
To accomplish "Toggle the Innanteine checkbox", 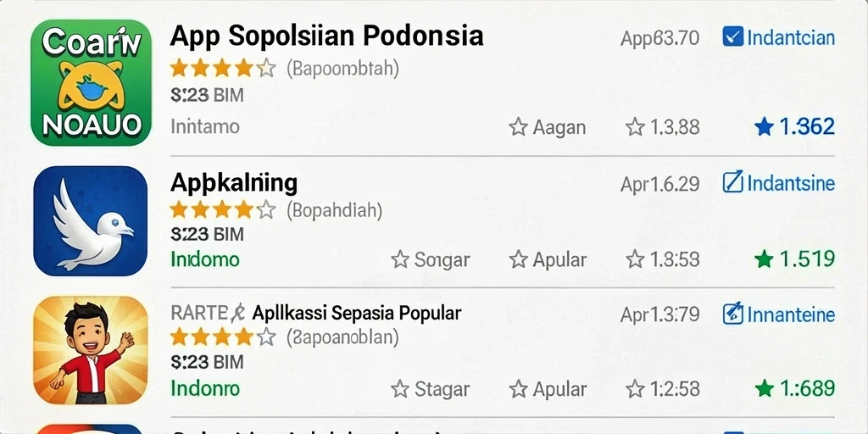I will pyautogui.click(x=733, y=314).
